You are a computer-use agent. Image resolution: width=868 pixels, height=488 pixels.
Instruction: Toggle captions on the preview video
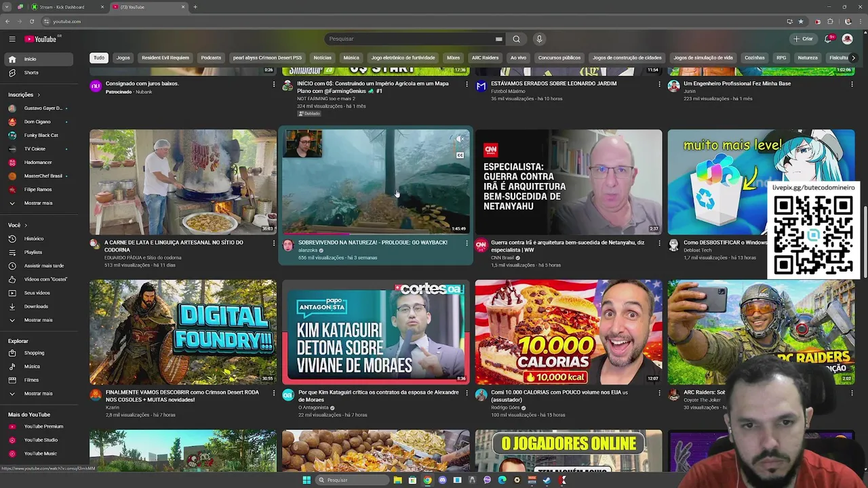pyautogui.click(x=460, y=155)
